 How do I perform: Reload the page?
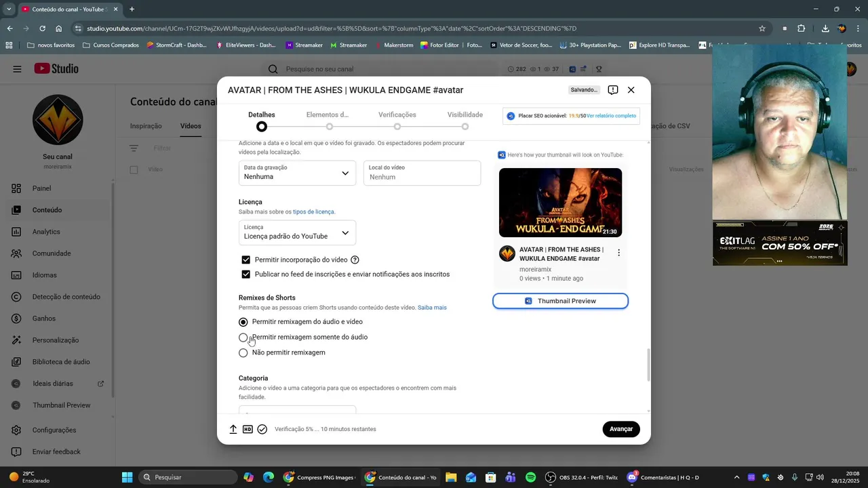42,28
